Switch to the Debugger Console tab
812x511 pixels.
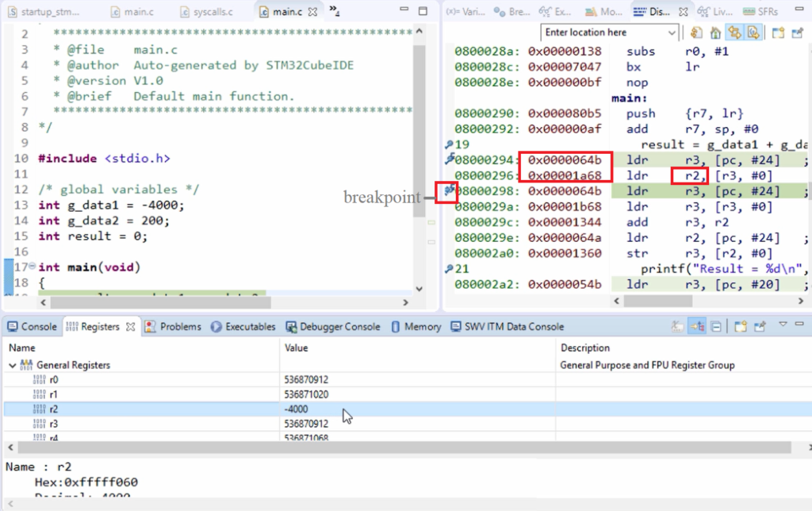333,326
